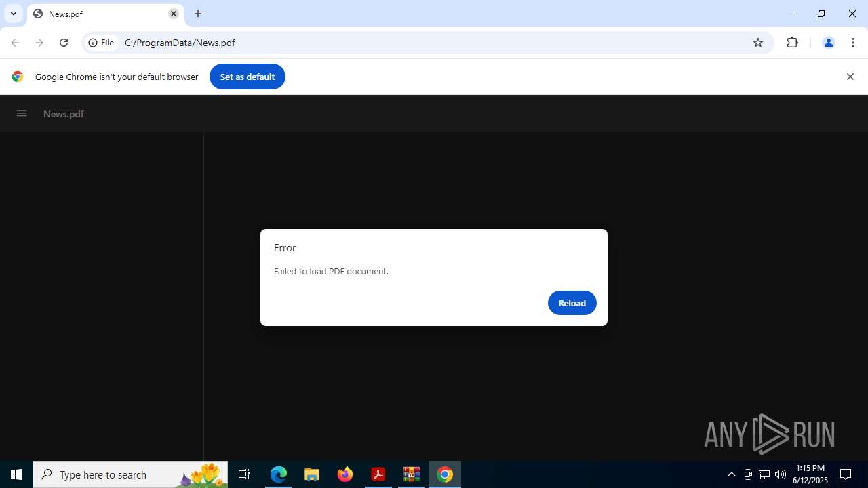Open a new tab with plus button

(x=198, y=14)
